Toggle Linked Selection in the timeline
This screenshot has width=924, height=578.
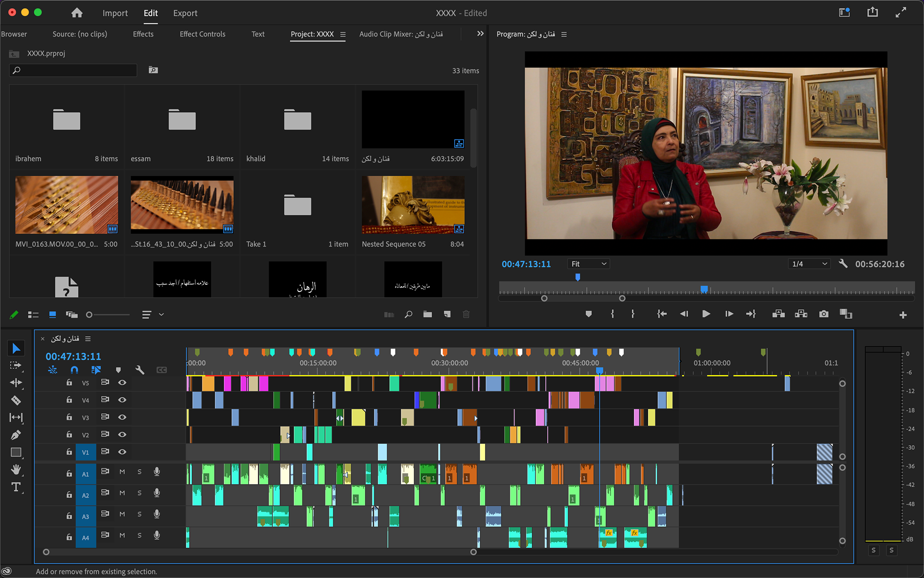click(x=96, y=370)
